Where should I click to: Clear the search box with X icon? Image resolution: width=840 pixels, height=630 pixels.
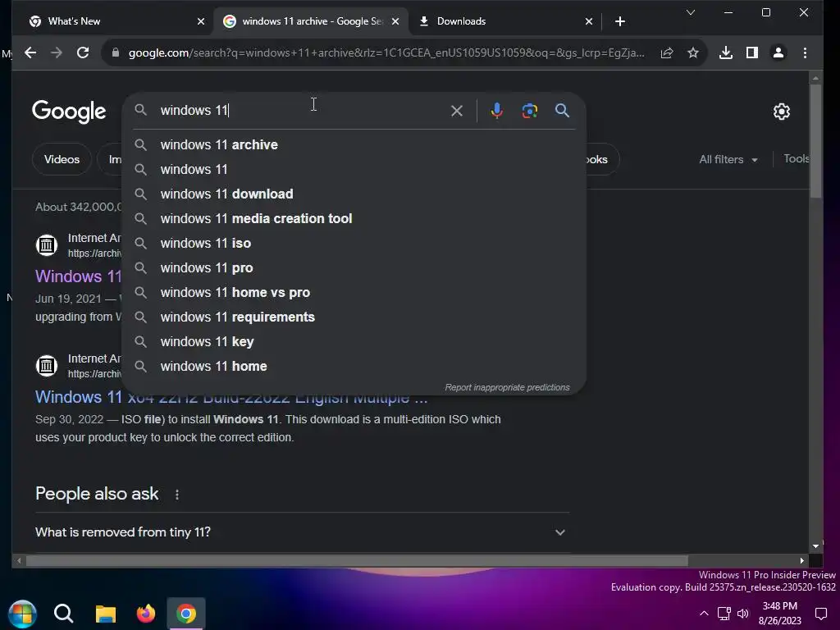pos(456,111)
